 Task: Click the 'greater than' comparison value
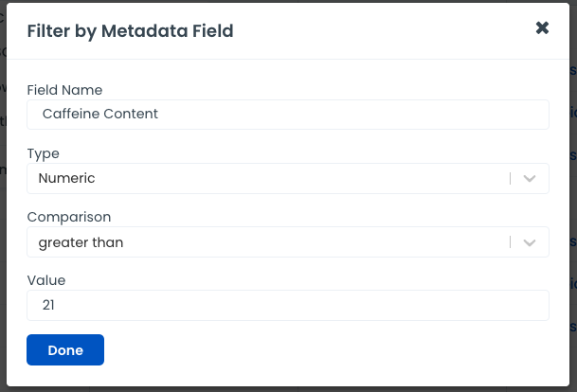[x=81, y=242]
